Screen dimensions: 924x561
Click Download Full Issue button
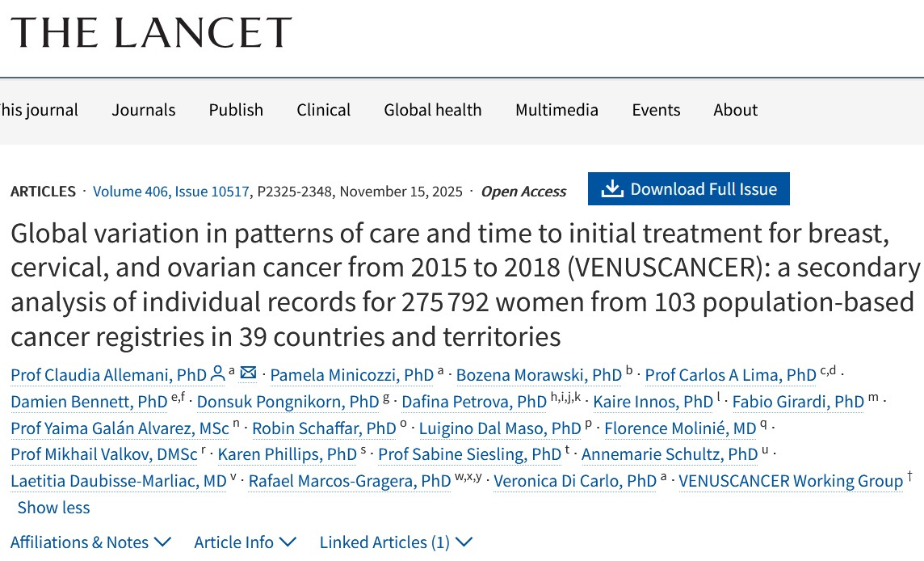[689, 189]
